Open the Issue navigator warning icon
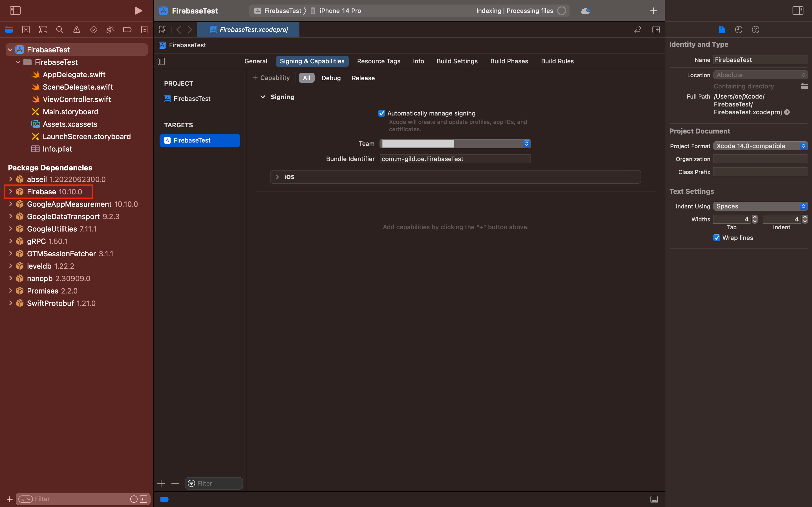 coord(76,30)
